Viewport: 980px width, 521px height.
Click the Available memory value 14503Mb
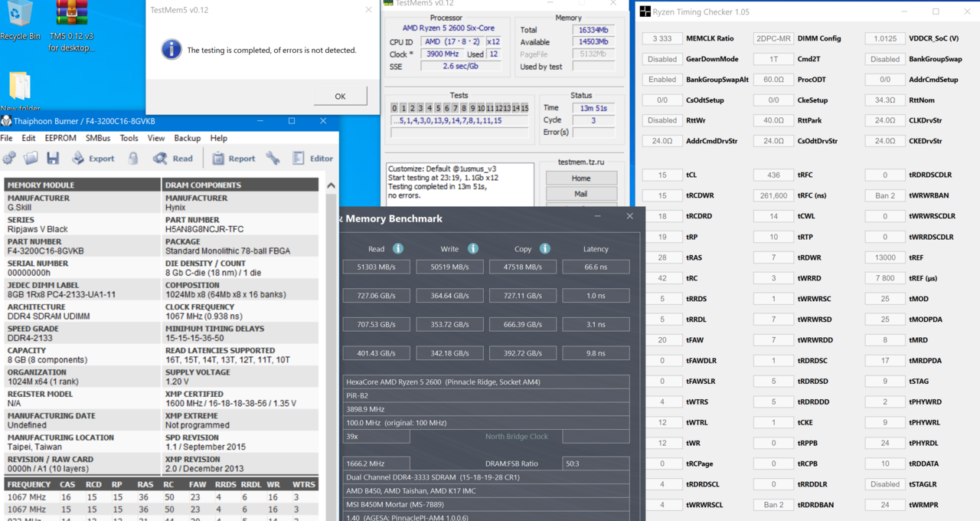coord(593,42)
